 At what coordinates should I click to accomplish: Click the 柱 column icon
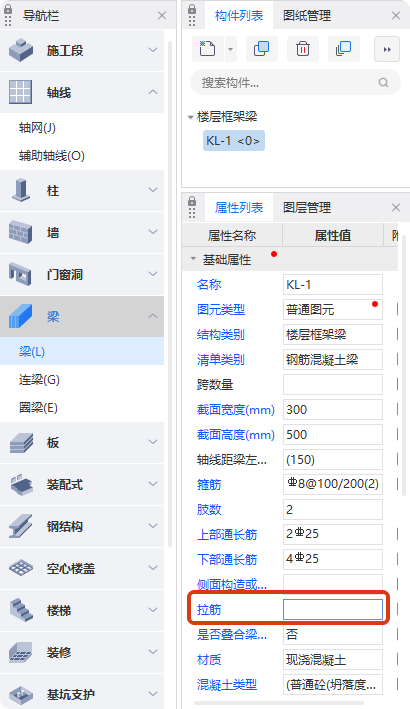[x=21, y=190]
